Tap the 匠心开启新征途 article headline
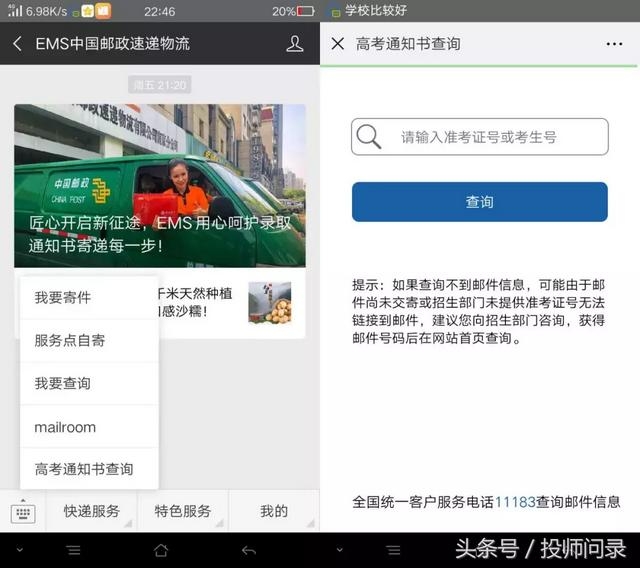The width and height of the screenshot is (640, 568). pos(160,234)
